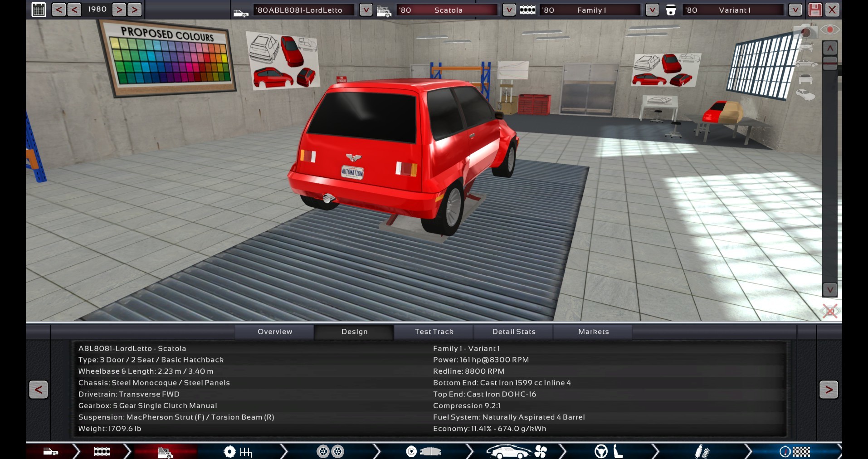This screenshot has width=868, height=459.
Task: Click the scrollbar handle on the right side
Action: coord(829,62)
